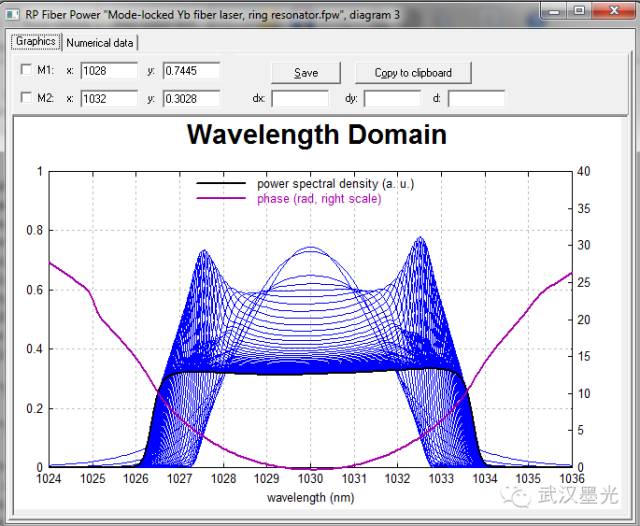Viewport: 640px width, 526px height.
Task: Click the M1 y field showing 0.7445
Action: (x=191, y=71)
